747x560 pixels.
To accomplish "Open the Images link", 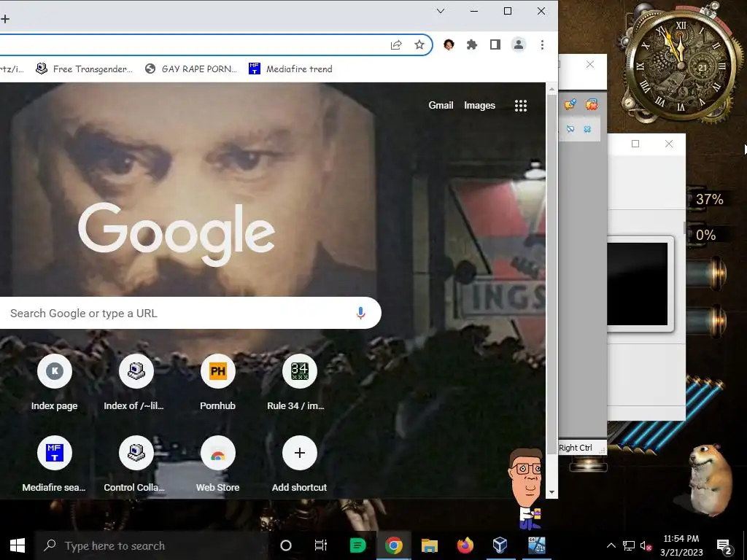I will click(479, 105).
